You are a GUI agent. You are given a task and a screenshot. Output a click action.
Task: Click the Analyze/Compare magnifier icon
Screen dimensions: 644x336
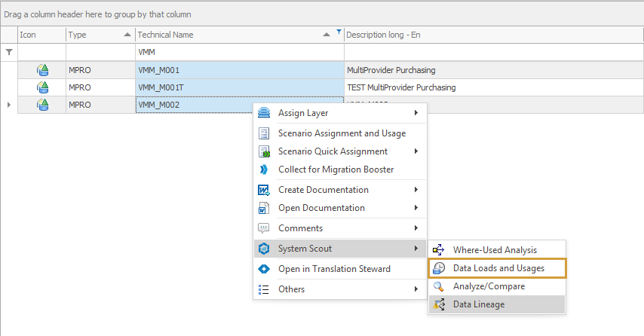coord(439,286)
